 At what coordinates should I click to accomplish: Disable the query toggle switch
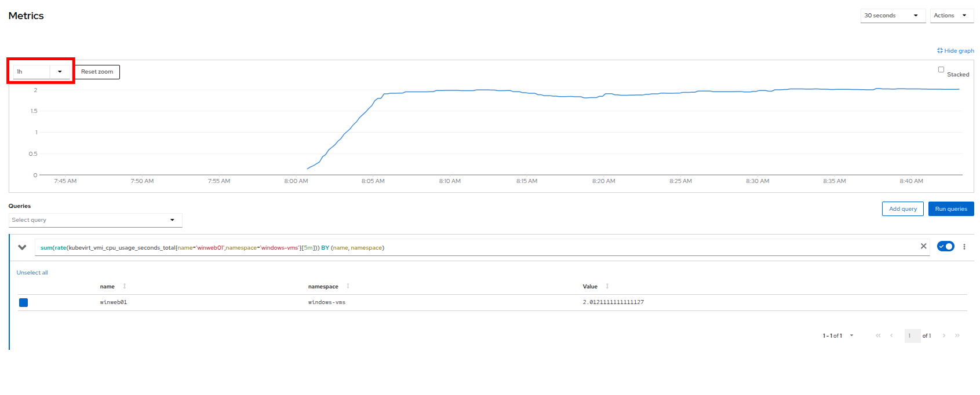coord(945,247)
